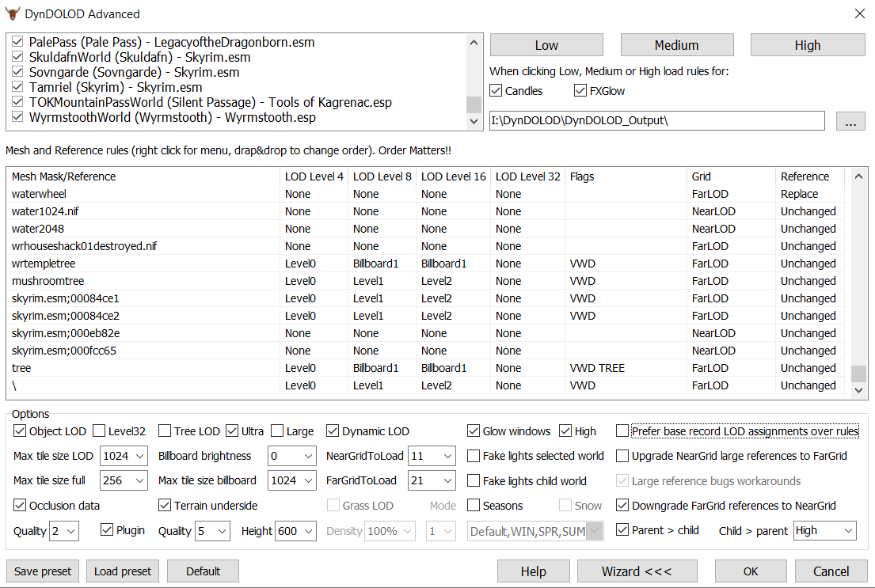Click the DynDOLOD bull icon in title bar
The height and width of the screenshot is (588, 875).
(12, 13)
